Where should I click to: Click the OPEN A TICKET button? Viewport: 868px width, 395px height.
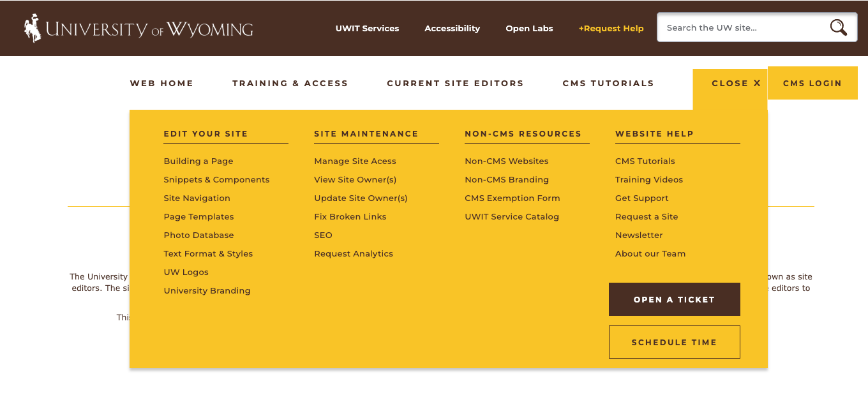674,299
